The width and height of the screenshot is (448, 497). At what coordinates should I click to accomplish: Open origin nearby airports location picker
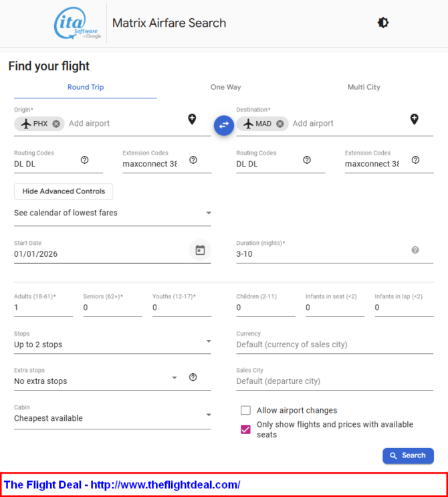coord(192,119)
